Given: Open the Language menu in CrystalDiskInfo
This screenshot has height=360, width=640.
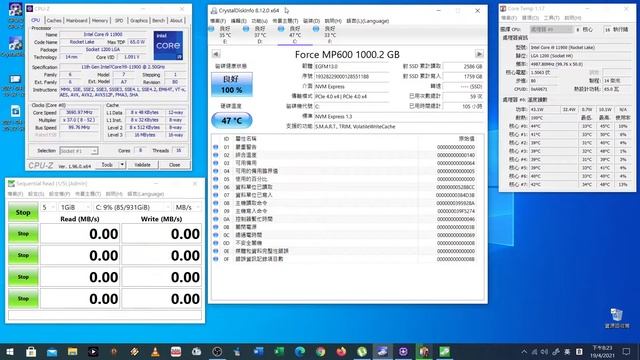Looking at the screenshot, I should [367, 21].
